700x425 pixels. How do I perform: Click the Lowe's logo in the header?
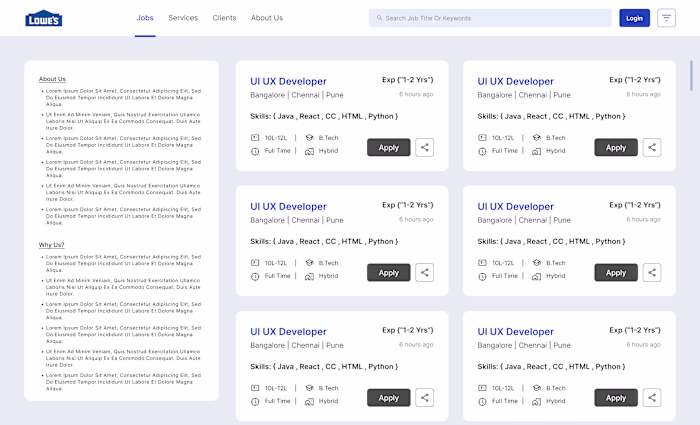click(44, 18)
